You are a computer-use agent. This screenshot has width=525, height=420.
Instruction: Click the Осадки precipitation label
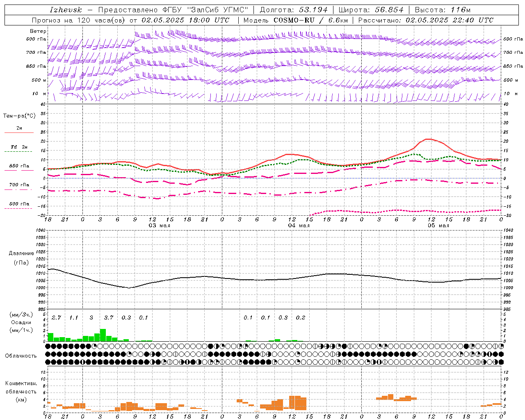(x=21, y=322)
